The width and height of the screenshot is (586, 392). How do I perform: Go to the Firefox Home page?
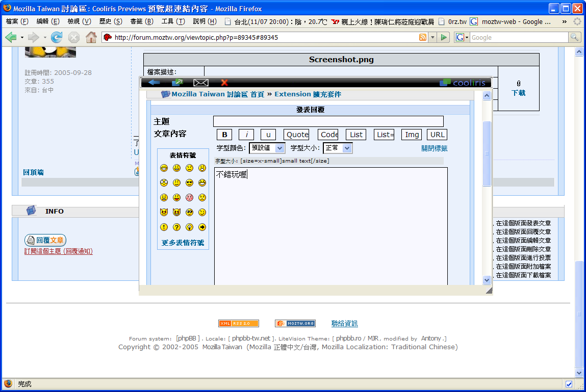click(91, 37)
